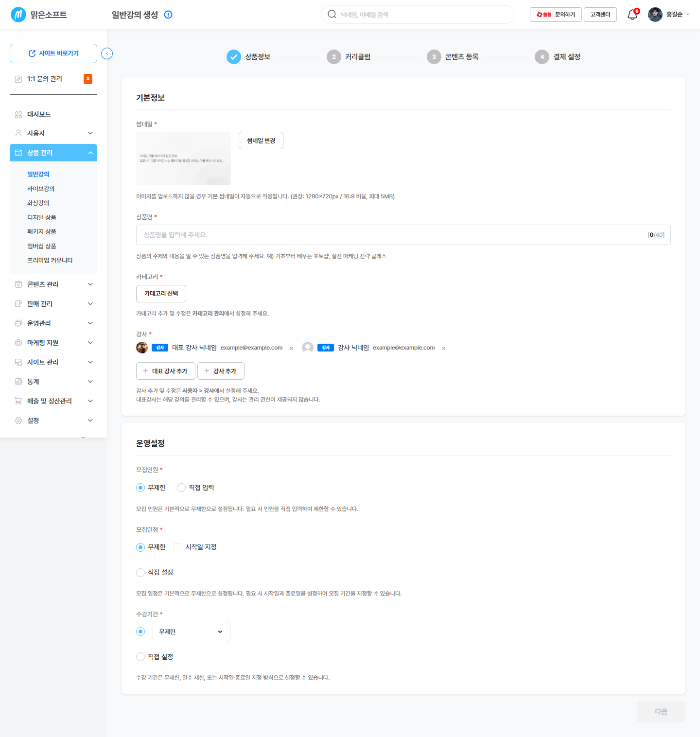700x737 pixels.
Task: Expand the 사용자 sidebar menu
Action: coord(53,133)
